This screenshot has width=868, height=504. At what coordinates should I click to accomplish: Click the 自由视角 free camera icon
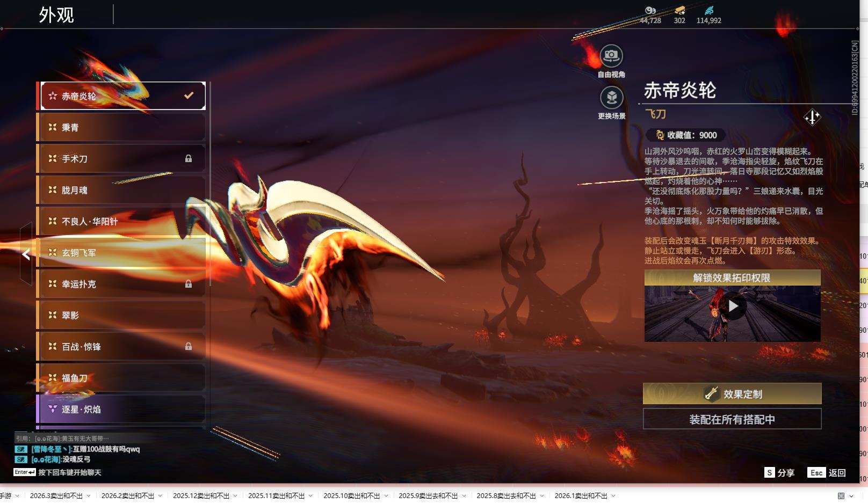[x=611, y=55]
